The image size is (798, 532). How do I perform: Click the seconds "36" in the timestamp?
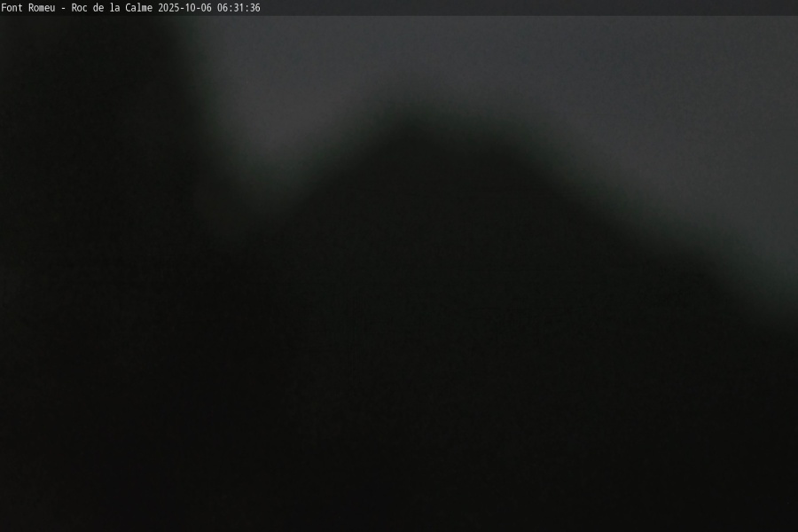pyautogui.click(x=254, y=8)
